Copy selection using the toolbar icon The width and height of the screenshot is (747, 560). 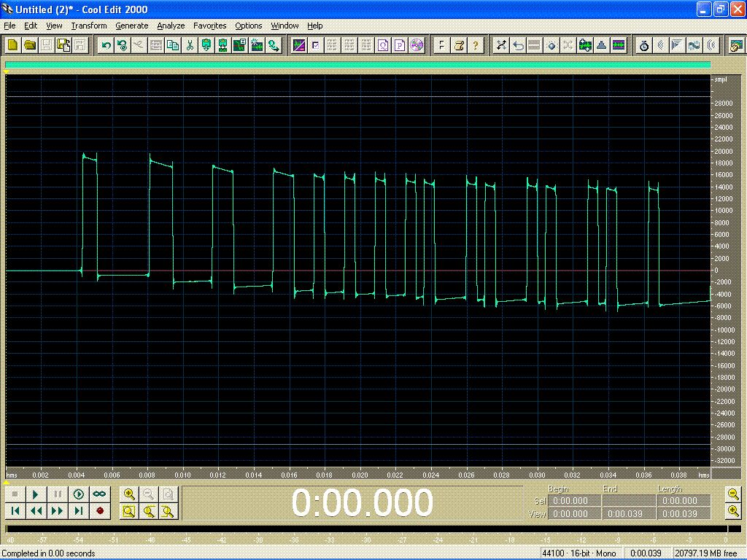coord(172,45)
